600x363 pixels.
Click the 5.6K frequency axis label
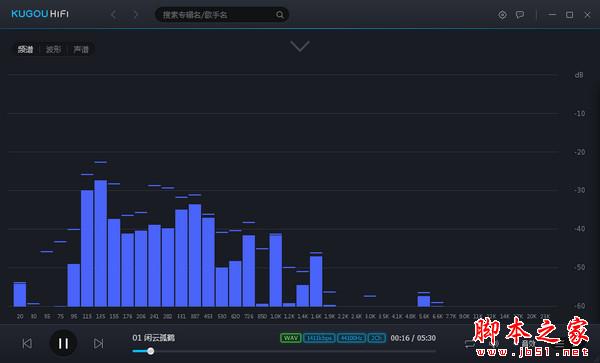point(424,316)
